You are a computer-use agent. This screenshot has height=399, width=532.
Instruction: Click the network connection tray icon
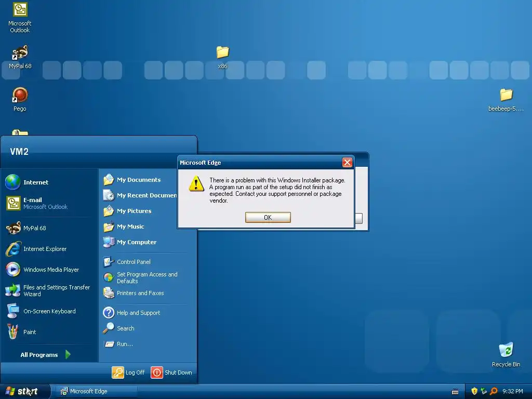[484, 391]
